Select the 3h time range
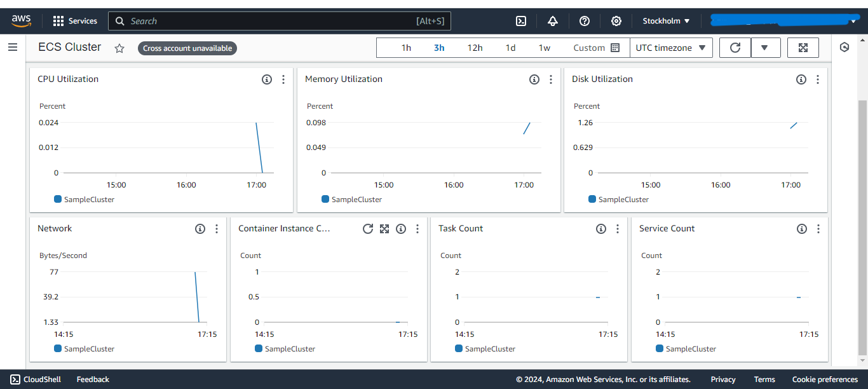Viewport: 868px width, 389px height. coord(439,48)
